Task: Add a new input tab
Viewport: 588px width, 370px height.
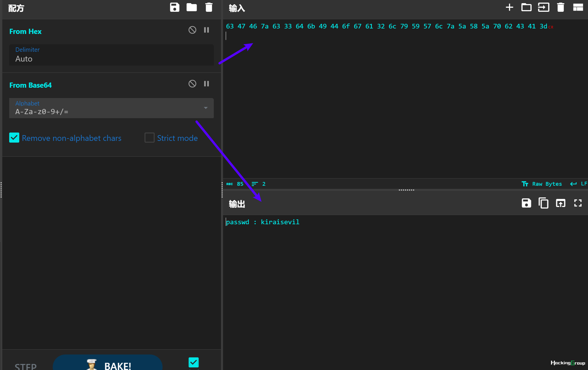Action: [x=510, y=7]
